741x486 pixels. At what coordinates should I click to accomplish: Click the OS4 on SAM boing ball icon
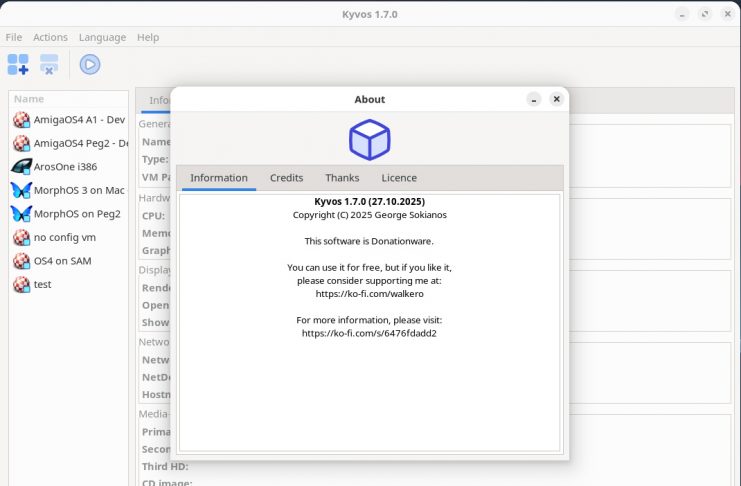22,261
